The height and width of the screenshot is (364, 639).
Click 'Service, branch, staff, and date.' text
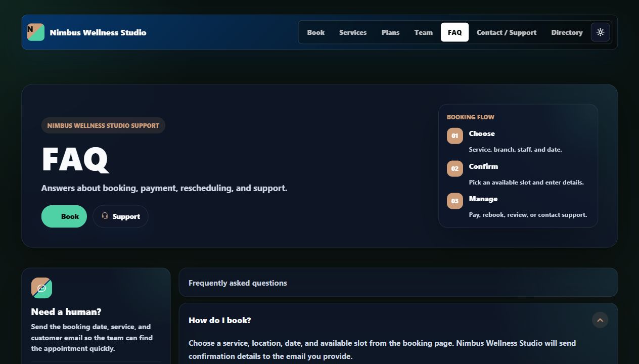click(516, 150)
